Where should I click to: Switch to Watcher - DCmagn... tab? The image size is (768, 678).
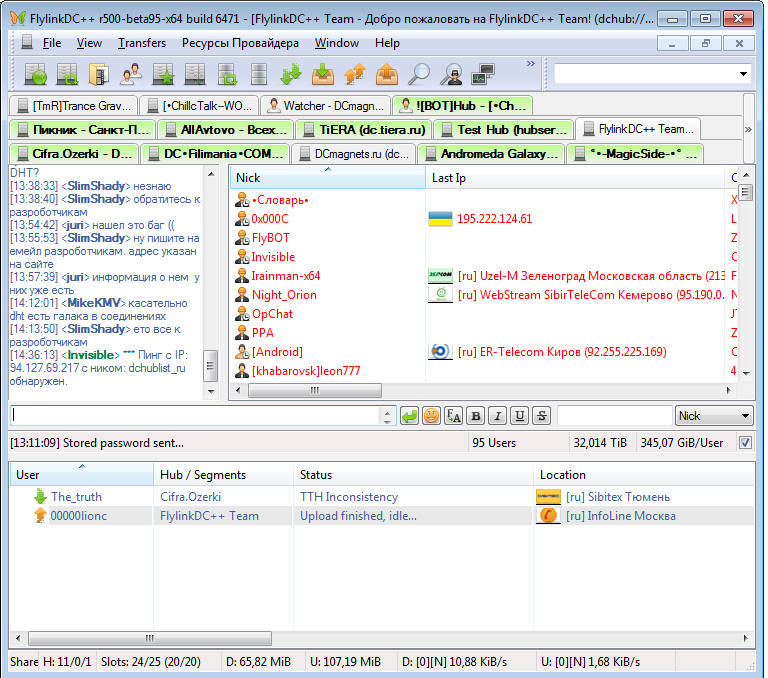pos(325,105)
